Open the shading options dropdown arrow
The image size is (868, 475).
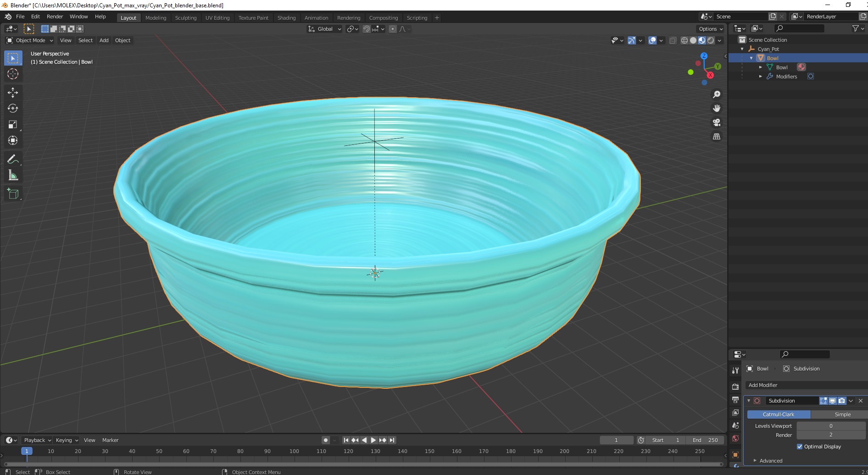[x=719, y=40]
